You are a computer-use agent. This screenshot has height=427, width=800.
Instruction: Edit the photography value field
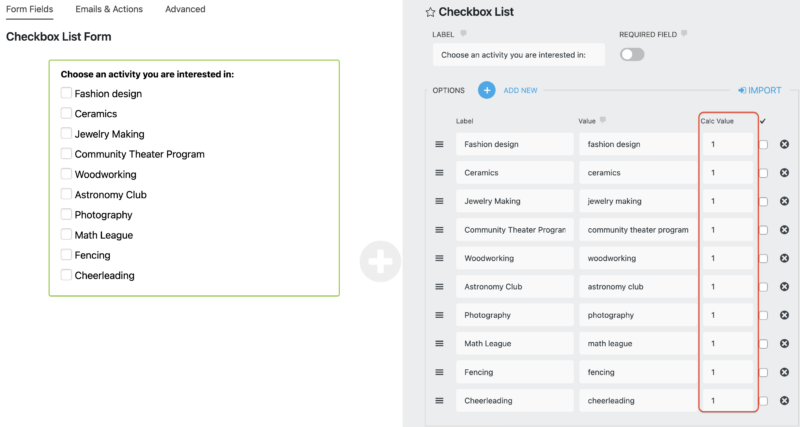click(638, 315)
